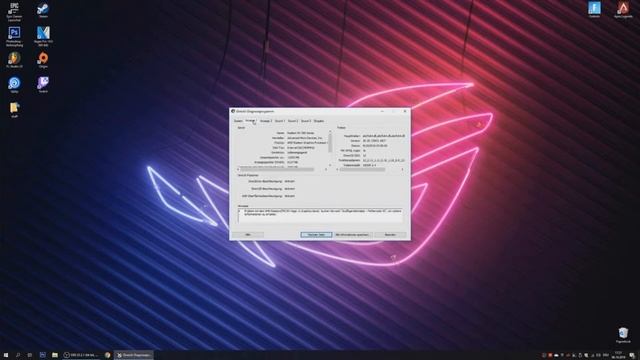Switch to the System tab in DirectX dialog
This screenshot has height=360, width=640.
238,121
